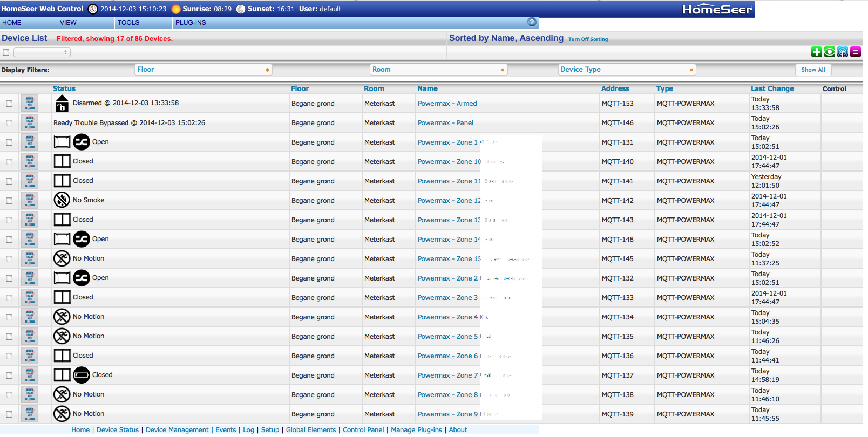Check the Powermax - Panel row checkbox
The width and height of the screenshot is (868, 437).
point(9,123)
